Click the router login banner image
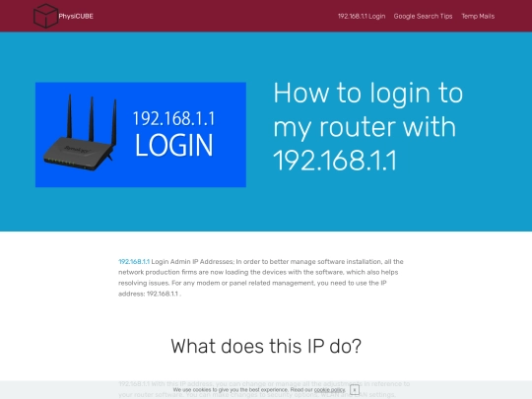Image resolution: width=532 pixels, height=399 pixels. [141, 135]
